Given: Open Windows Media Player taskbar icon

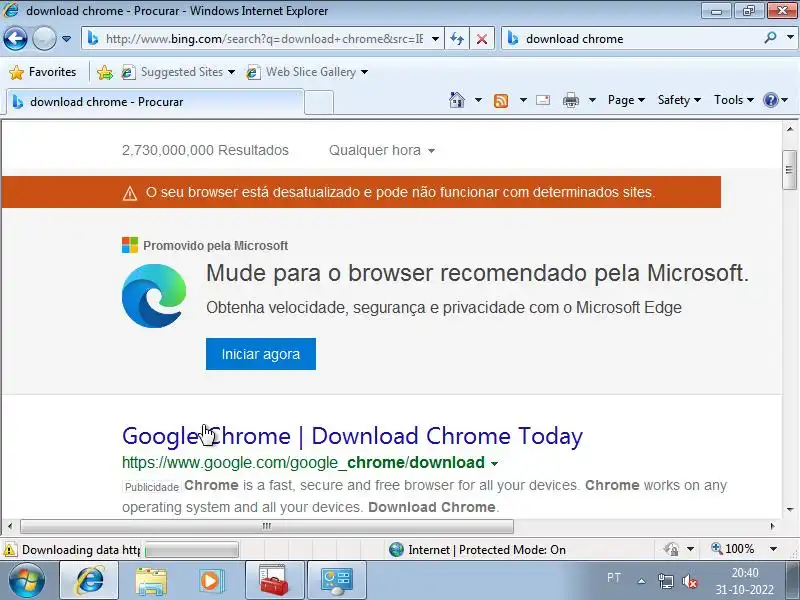Looking at the screenshot, I should click(210, 581).
